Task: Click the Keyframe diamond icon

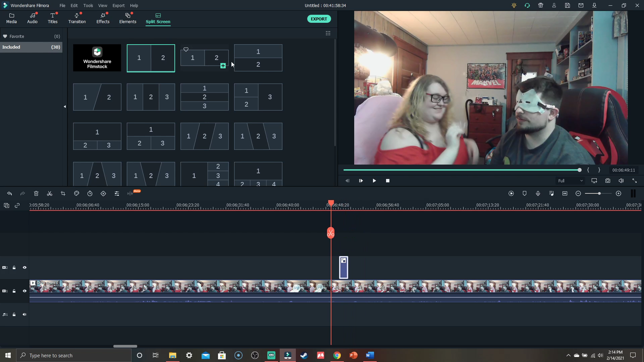Action: [103, 193]
